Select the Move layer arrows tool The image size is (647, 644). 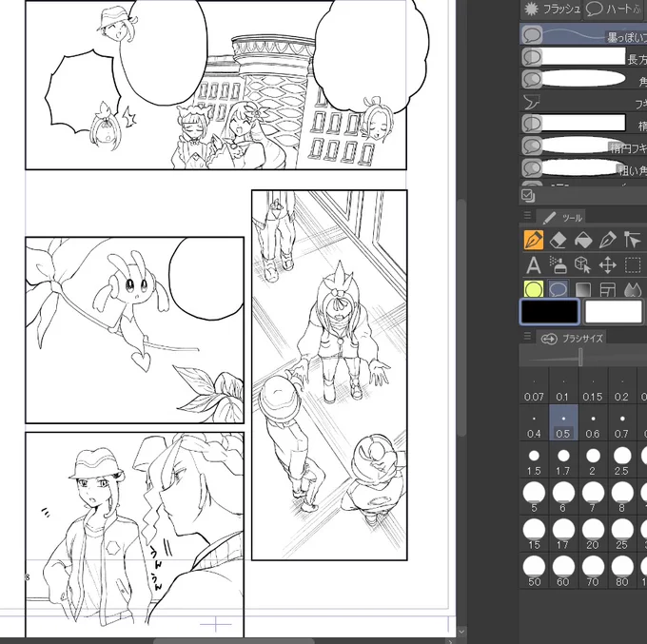tap(608, 265)
